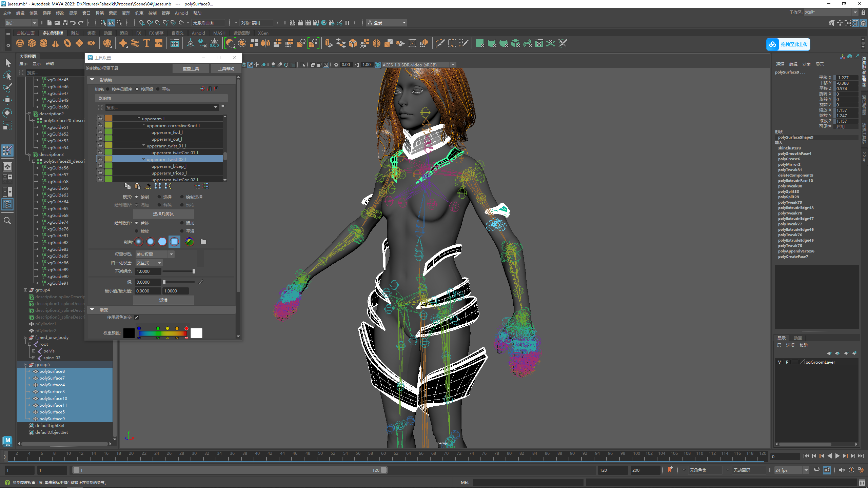Open the search magnifier in left toolbox

pos(7,221)
